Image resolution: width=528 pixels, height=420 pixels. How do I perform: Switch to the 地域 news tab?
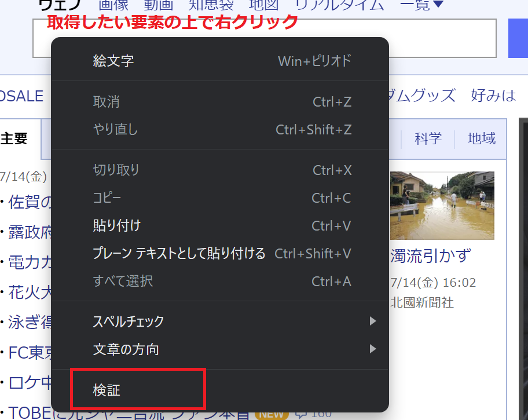[x=481, y=138]
